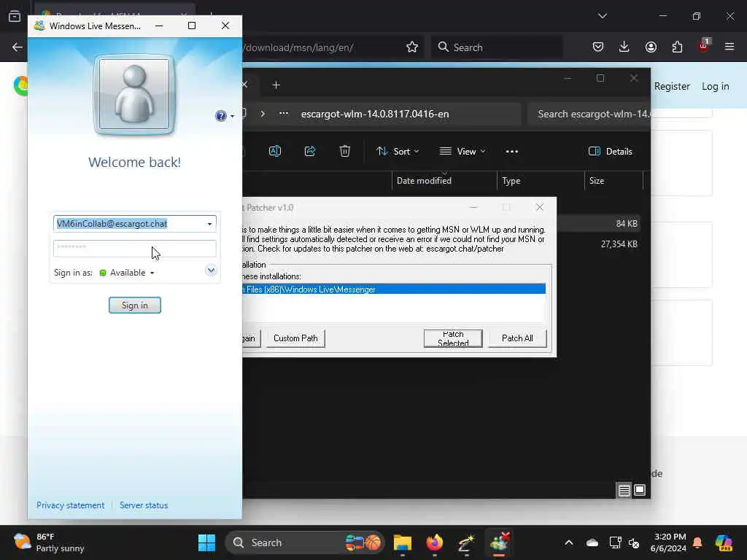Screen dimensions: 747x560
Task: Open Firefox extensions puzzle icon
Action: [677, 47]
